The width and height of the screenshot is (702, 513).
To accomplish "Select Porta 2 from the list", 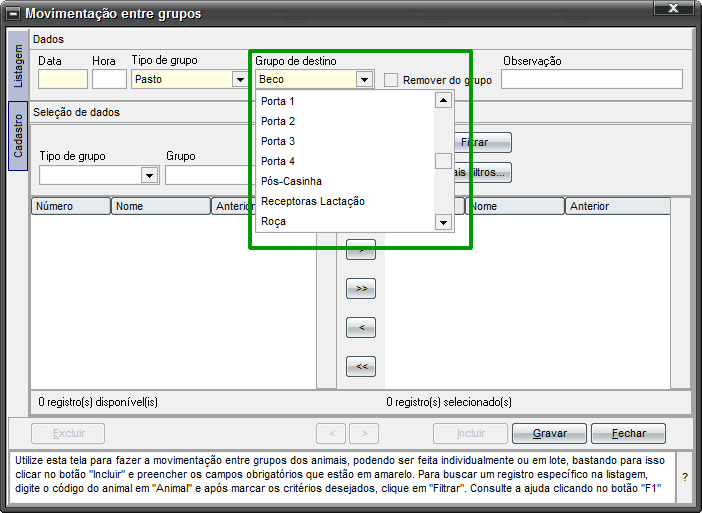I will click(345, 121).
